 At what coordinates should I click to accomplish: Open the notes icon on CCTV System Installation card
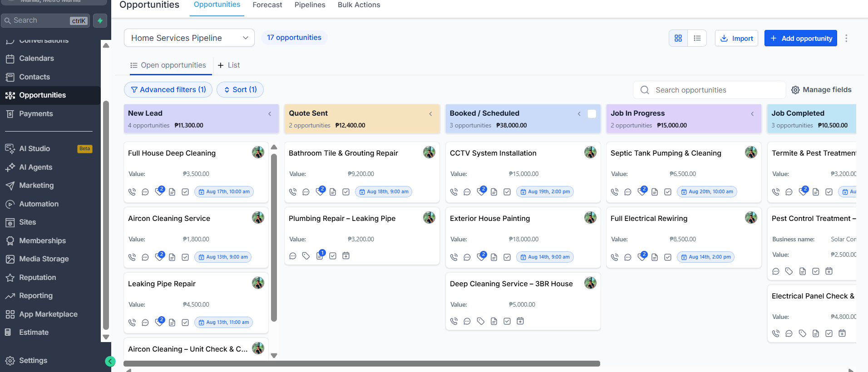tap(494, 192)
